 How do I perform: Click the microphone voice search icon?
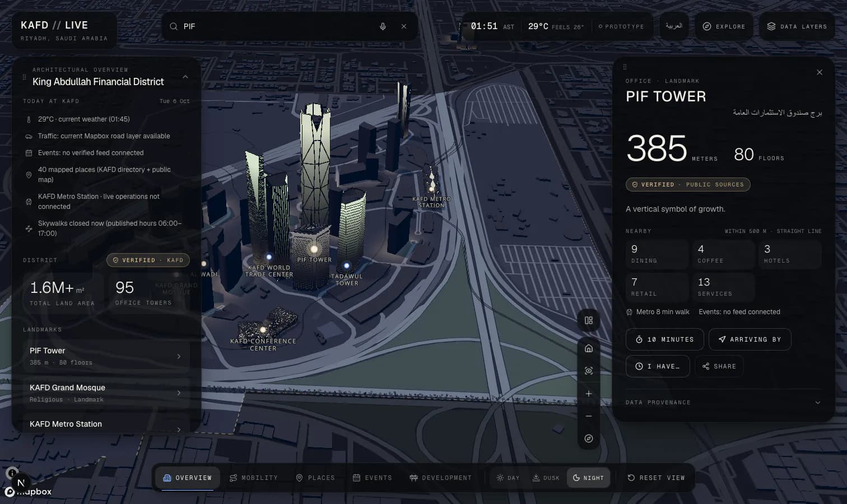383,26
